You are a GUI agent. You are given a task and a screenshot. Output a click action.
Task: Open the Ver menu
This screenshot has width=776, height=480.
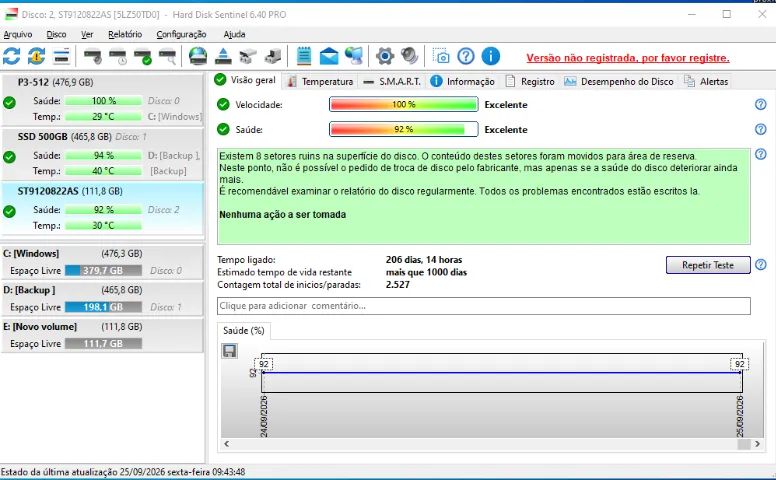tap(87, 34)
